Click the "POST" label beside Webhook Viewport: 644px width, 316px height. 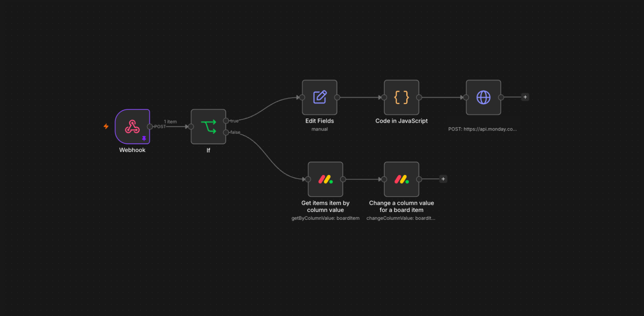tap(160, 126)
